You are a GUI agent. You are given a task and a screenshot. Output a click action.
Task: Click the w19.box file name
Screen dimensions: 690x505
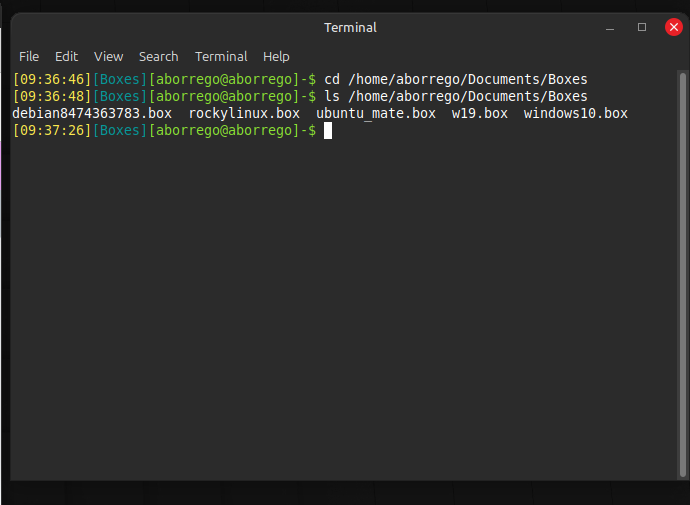(480, 113)
